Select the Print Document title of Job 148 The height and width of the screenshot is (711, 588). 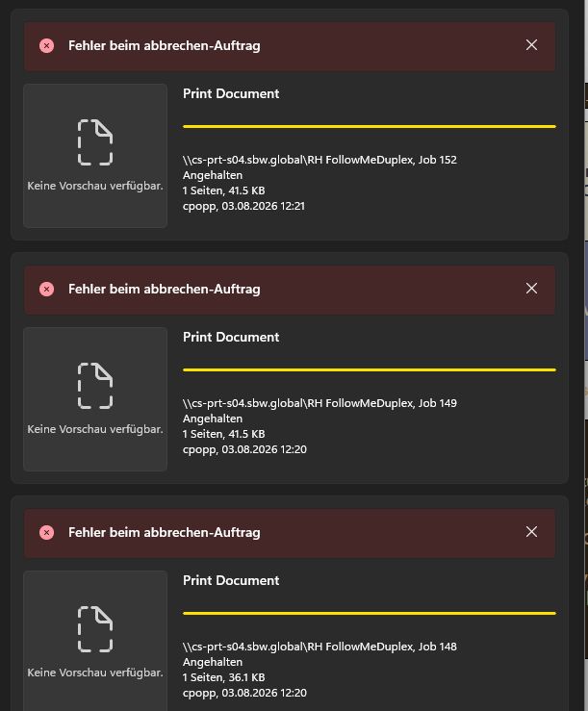coord(231,581)
